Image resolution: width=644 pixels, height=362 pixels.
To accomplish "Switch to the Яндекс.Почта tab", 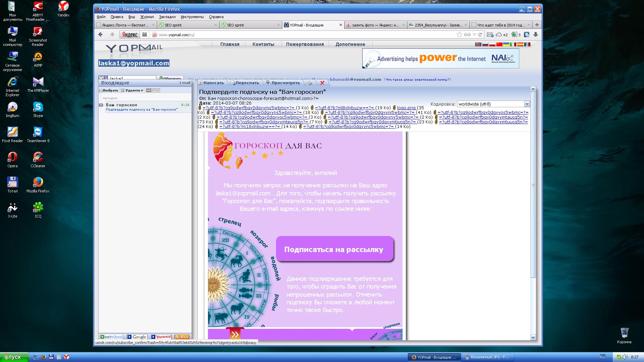I will point(125,25).
